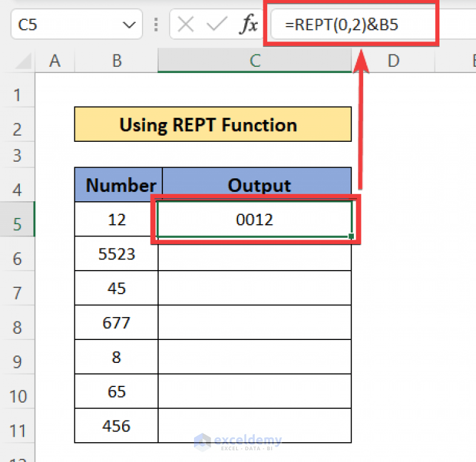Select the cell containing 5523

point(117,253)
